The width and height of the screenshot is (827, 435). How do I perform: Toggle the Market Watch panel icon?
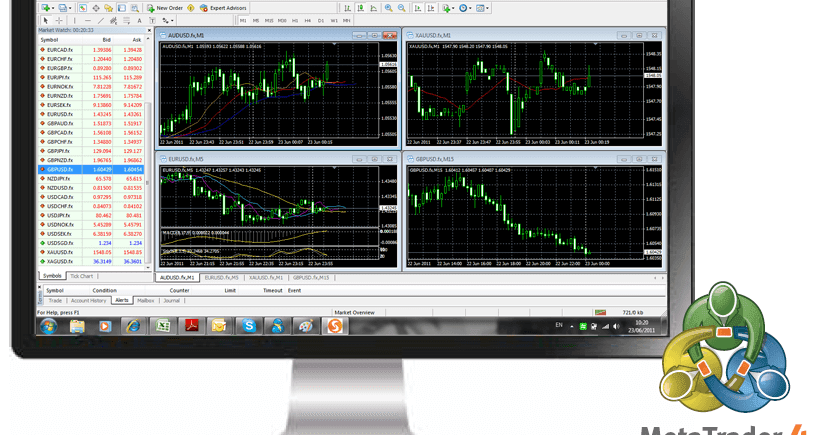83,8
